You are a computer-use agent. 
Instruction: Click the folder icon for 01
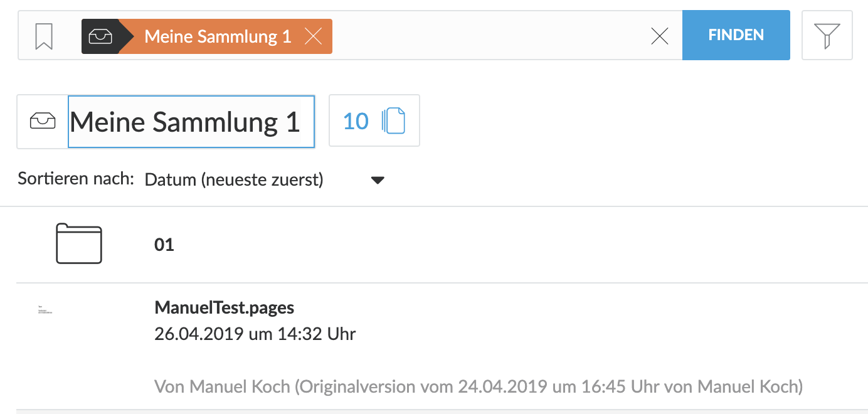pyautogui.click(x=79, y=243)
